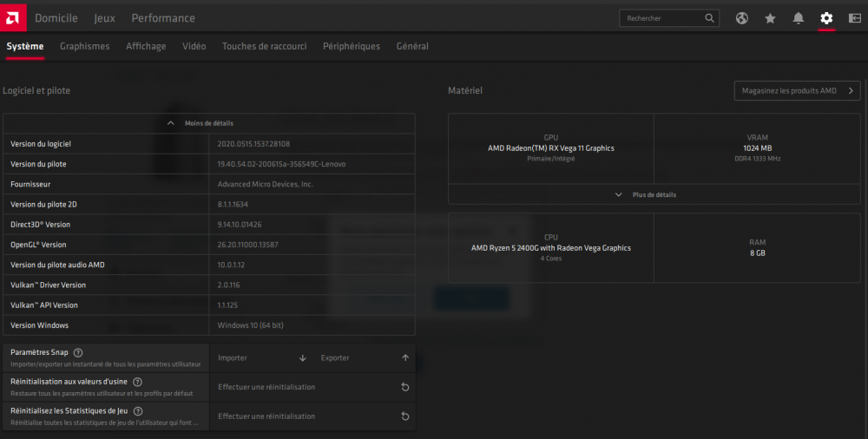
Task: Switch to the Graphismes tab
Action: pos(84,46)
